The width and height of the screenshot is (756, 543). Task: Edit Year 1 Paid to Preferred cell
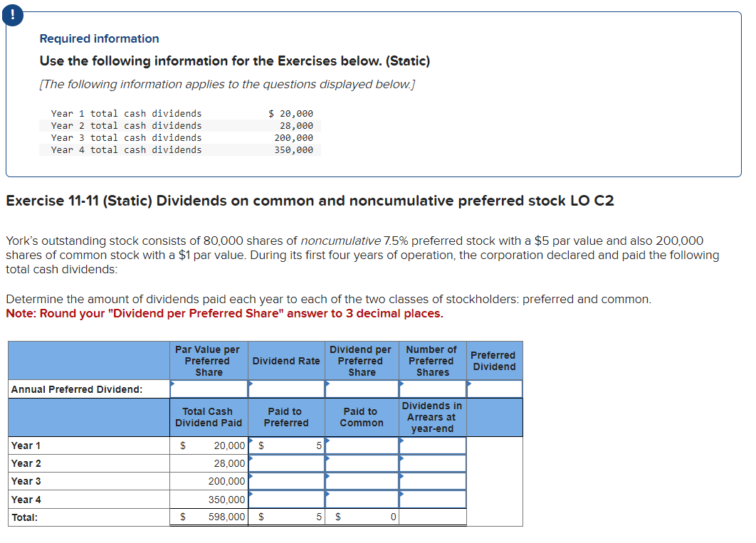tap(286, 446)
